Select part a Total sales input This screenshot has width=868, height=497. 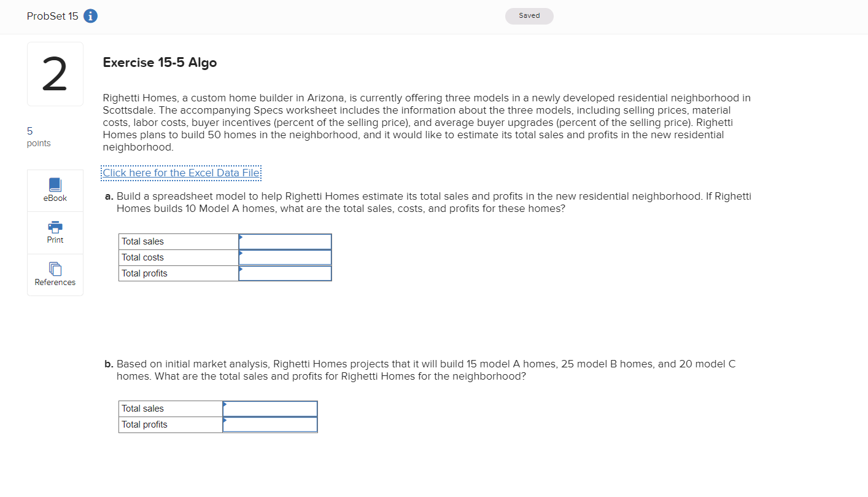point(285,241)
